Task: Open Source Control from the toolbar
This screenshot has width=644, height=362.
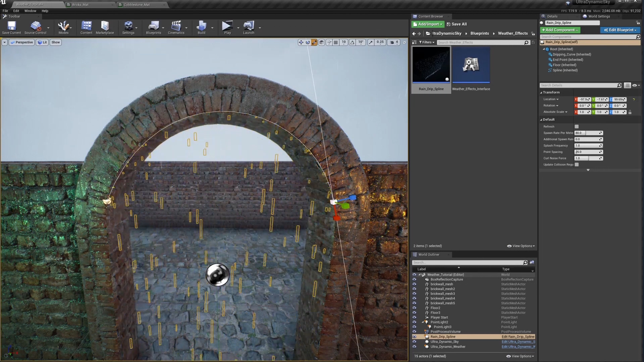Action: click(35, 27)
